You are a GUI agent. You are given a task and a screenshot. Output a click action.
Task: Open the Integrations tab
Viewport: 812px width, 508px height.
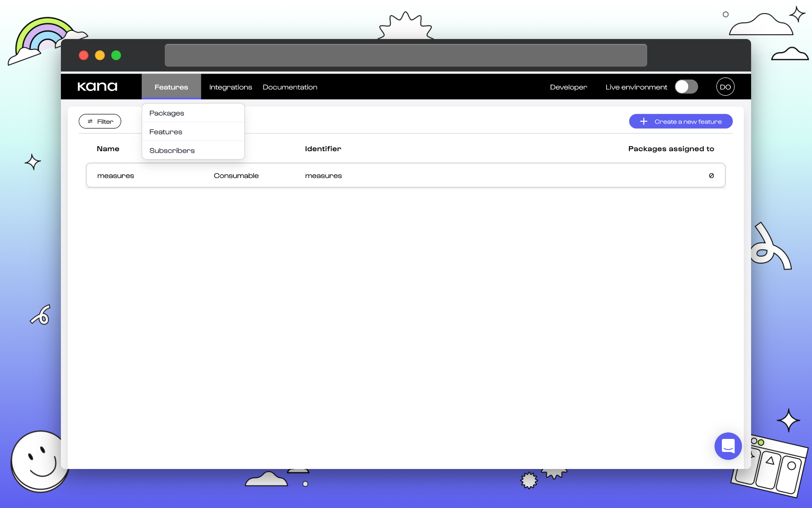[x=230, y=87]
